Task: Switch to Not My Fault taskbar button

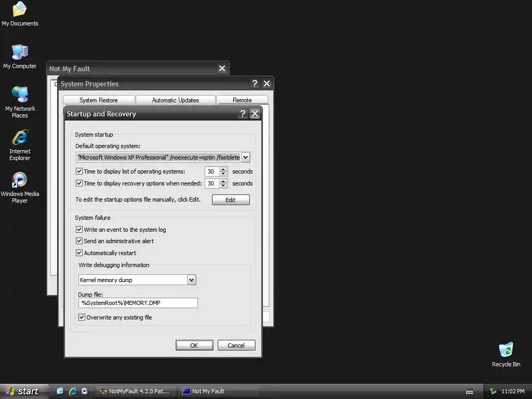Action: pos(219,391)
